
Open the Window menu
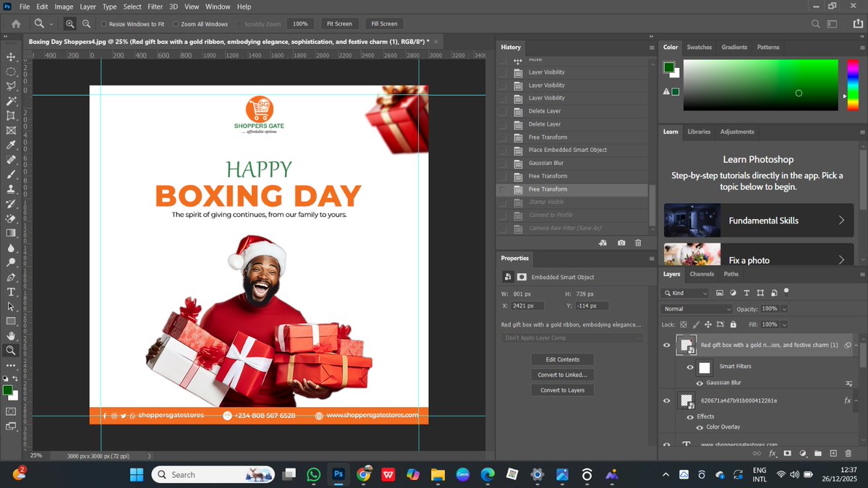tap(217, 7)
